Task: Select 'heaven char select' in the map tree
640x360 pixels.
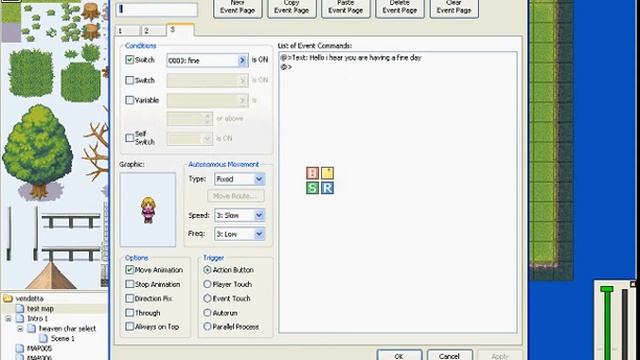Action: (x=67, y=329)
